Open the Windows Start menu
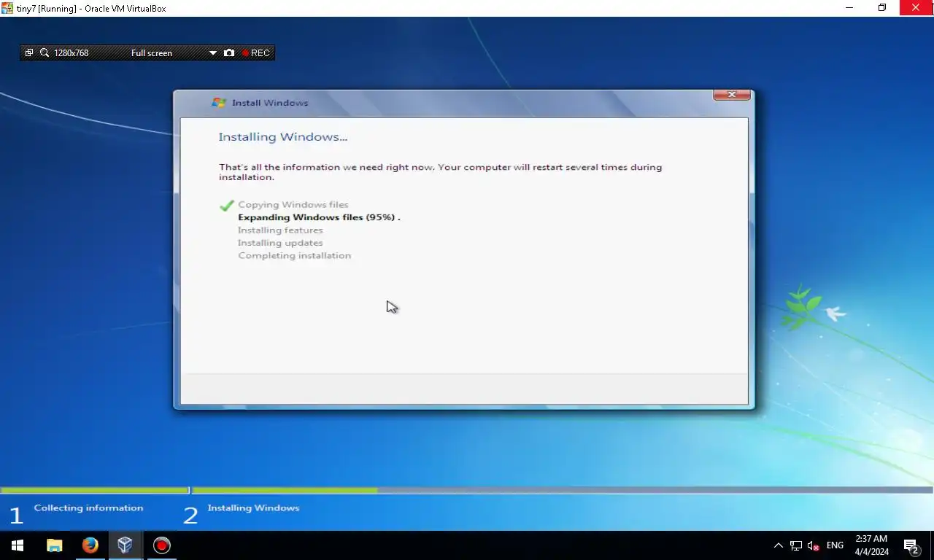934x560 pixels. 18,545
